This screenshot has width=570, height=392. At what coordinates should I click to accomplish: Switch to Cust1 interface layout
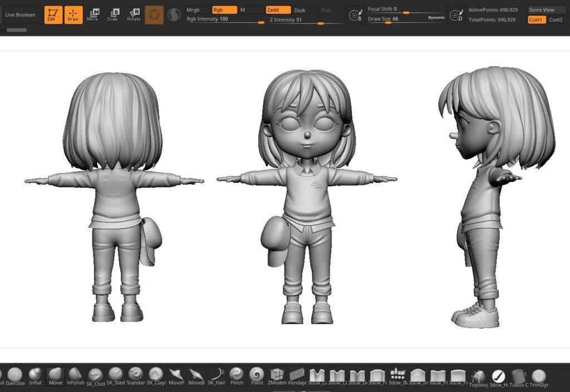coord(536,19)
